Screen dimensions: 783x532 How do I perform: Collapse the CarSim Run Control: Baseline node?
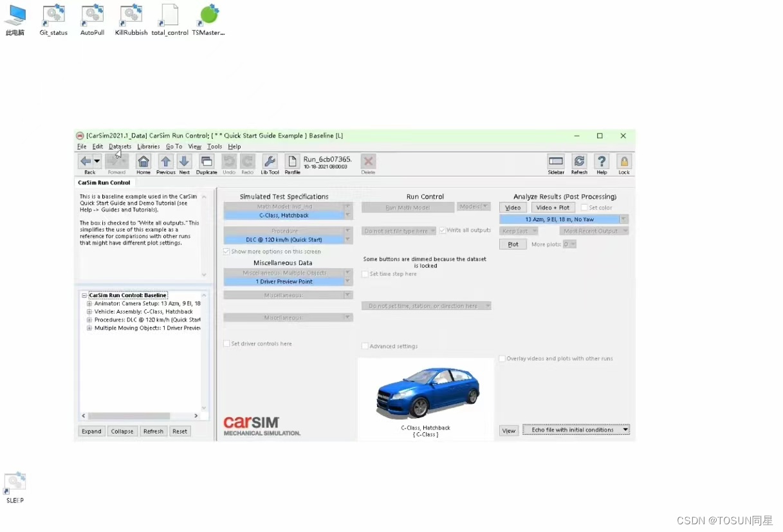84,295
